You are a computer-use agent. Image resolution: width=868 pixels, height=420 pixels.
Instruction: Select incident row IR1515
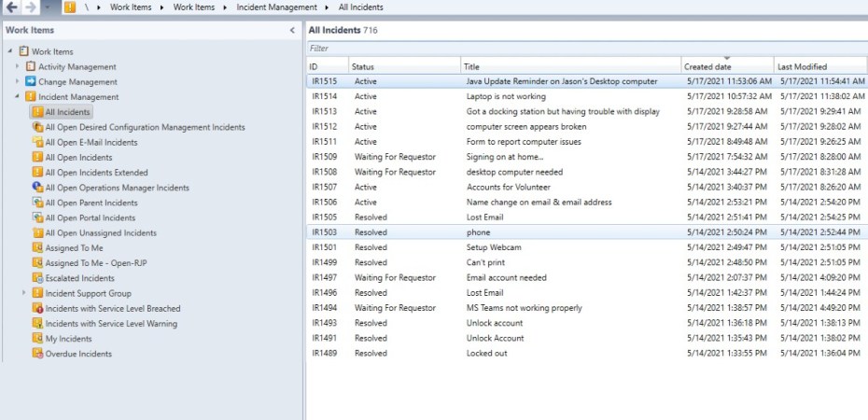[587, 81]
